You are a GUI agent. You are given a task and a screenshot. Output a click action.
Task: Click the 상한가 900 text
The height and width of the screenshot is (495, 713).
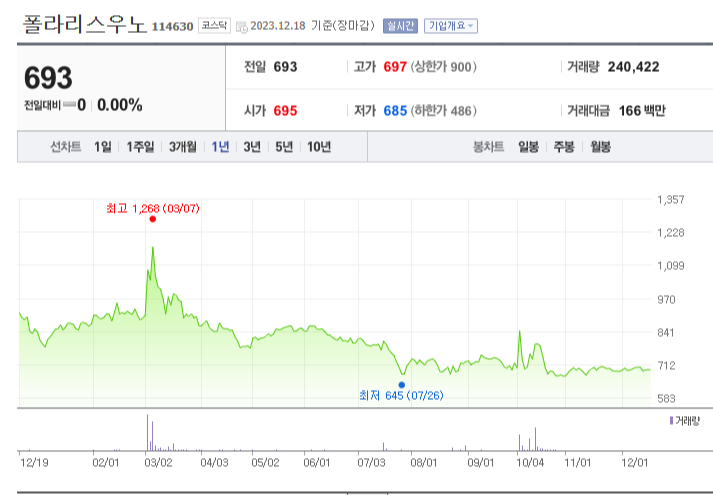click(444, 67)
